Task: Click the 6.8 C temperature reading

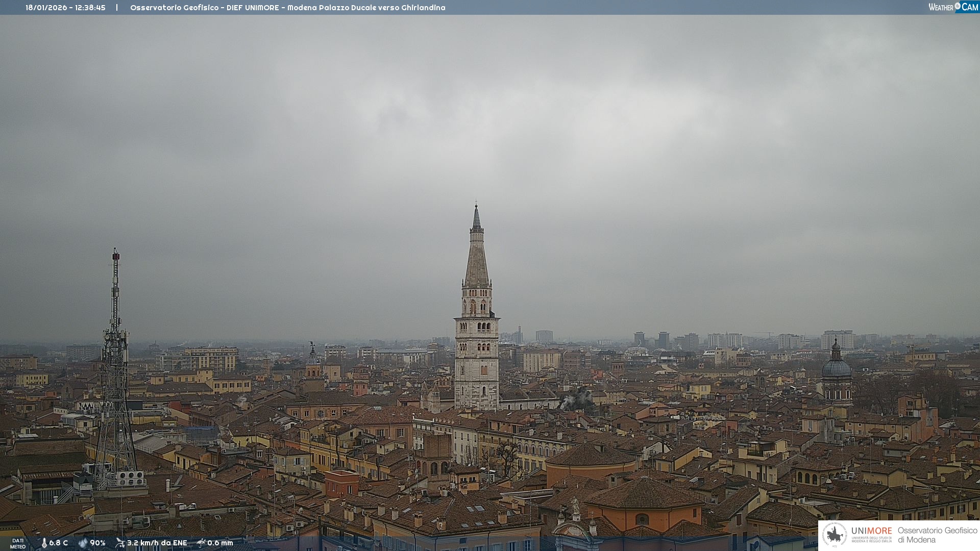Action: coord(58,543)
